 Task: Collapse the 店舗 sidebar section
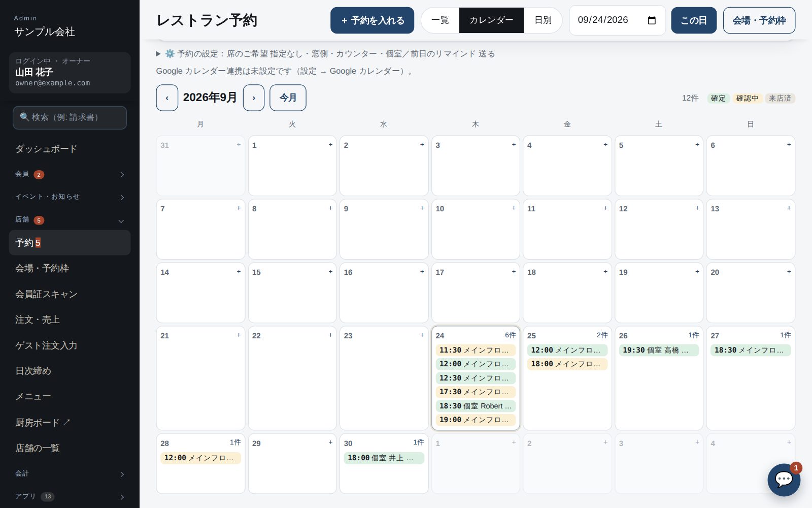point(70,220)
